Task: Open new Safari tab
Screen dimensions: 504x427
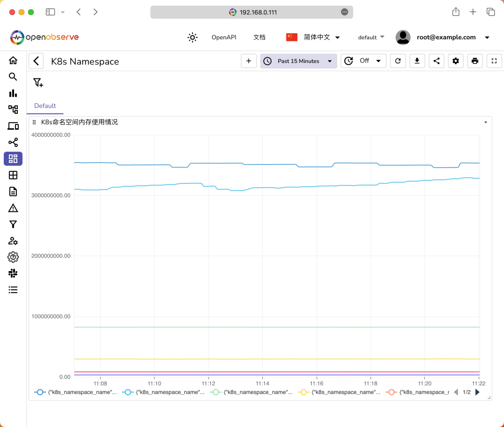Action: 473,12
